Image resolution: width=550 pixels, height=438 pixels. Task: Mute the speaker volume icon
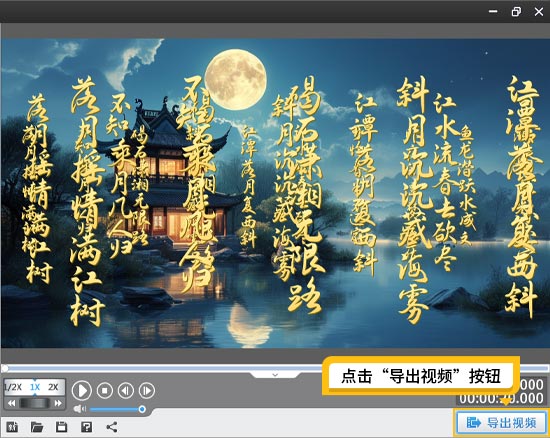point(80,409)
